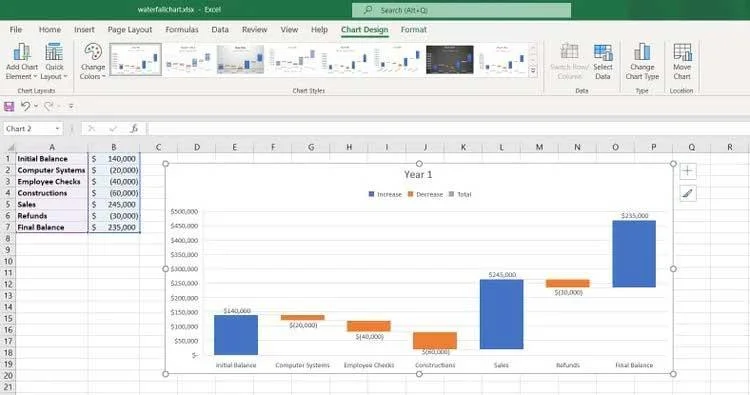The width and height of the screenshot is (750, 395).
Task: Open chart elements plus button
Action: (688, 171)
